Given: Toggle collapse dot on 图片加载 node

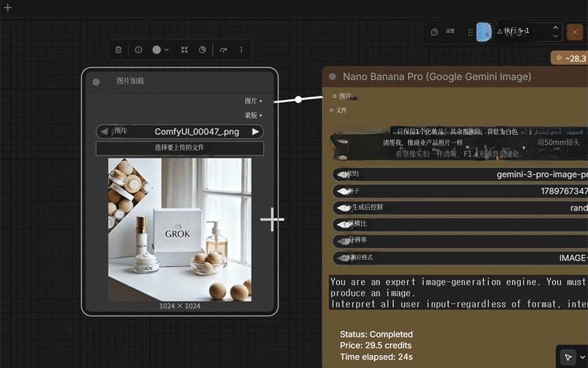Looking at the screenshot, I should [96, 81].
